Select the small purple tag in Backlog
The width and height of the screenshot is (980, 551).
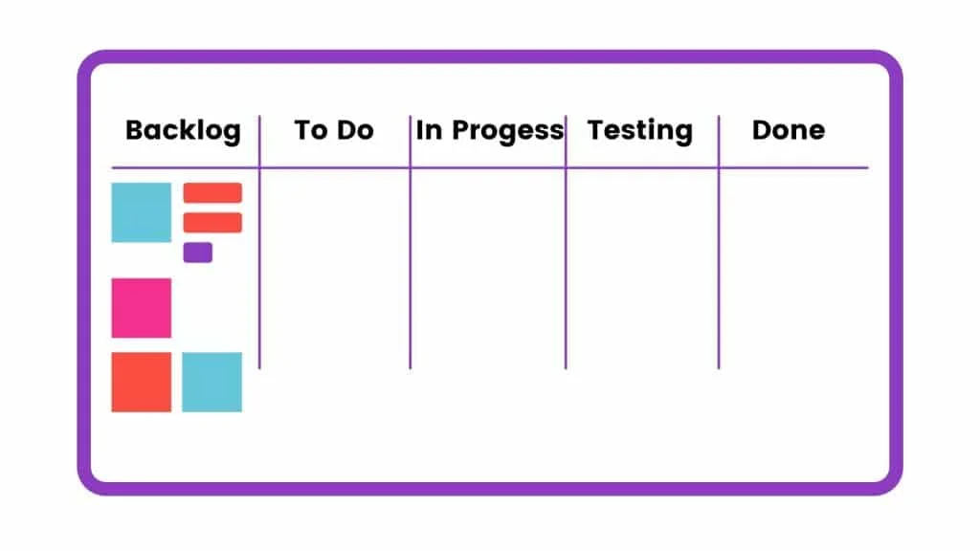[x=197, y=253]
